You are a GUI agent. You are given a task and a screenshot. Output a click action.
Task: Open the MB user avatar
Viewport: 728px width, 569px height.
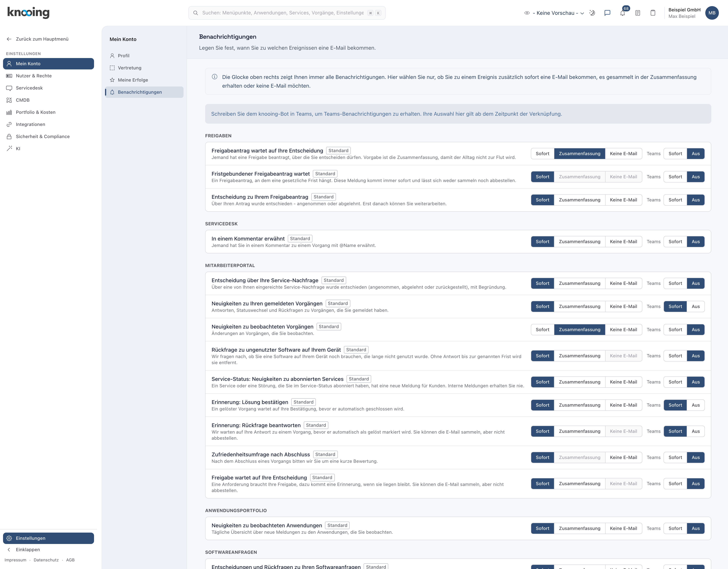click(x=712, y=13)
